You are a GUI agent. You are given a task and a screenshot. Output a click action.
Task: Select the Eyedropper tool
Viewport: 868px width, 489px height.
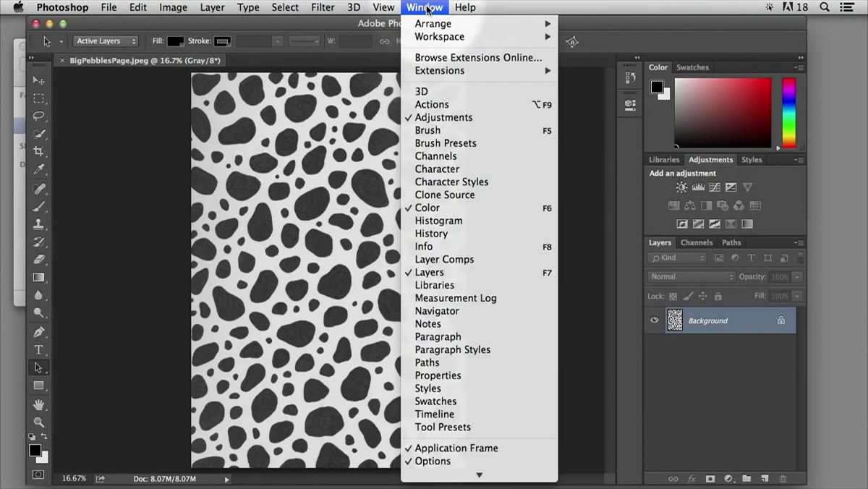tap(39, 170)
